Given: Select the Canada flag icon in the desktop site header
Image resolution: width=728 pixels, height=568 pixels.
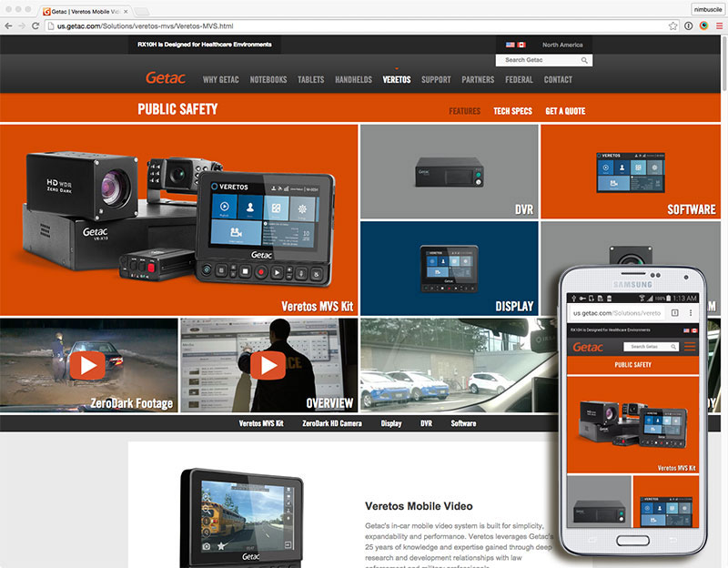Looking at the screenshot, I should point(522,45).
